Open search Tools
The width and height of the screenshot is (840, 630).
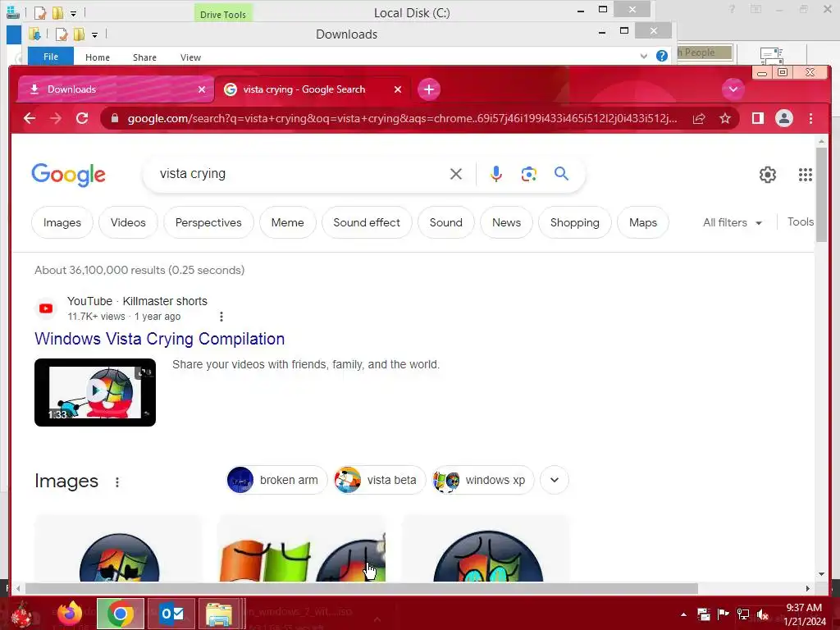pos(801,221)
